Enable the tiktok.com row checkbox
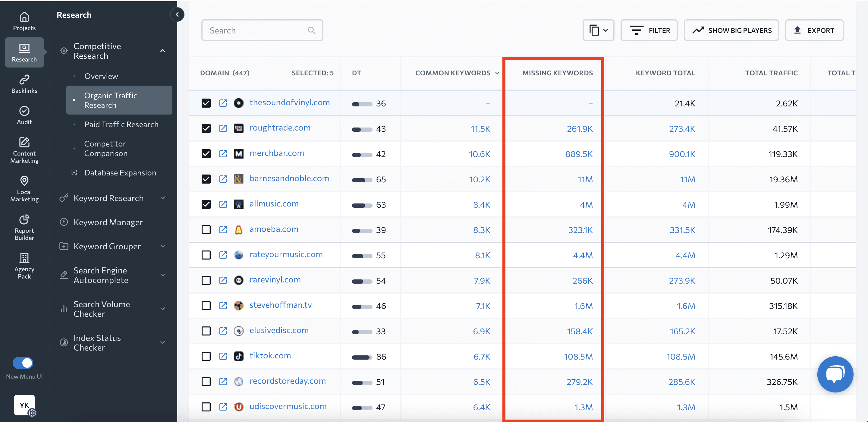Image resolution: width=868 pixels, height=422 pixels. pyautogui.click(x=206, y=356)
